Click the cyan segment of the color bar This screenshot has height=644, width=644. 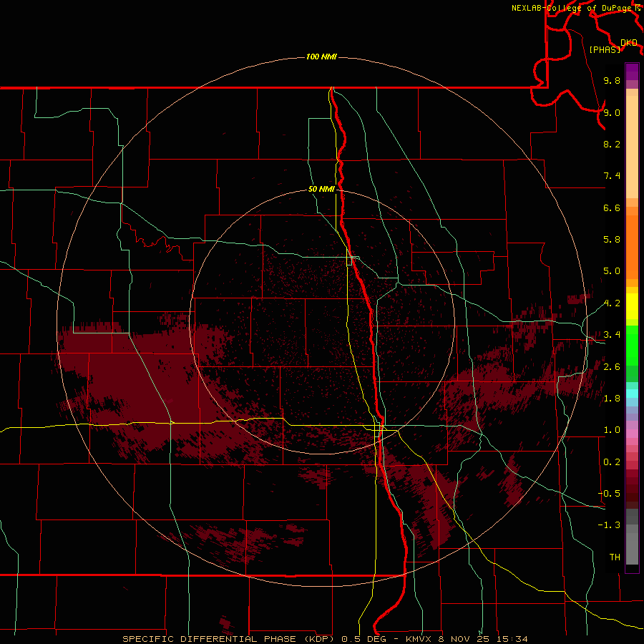click(632, 394)
